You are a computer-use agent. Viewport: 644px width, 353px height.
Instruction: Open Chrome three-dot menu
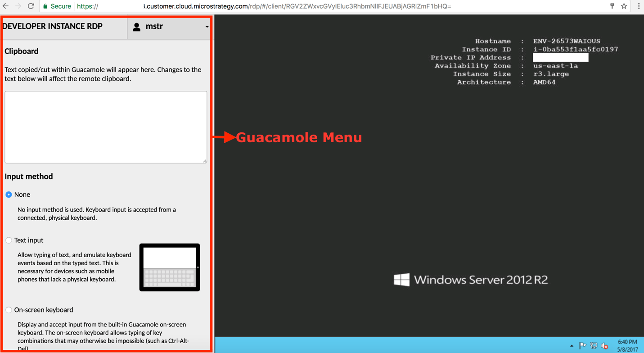pyautogui.click(x=639, y=6)
